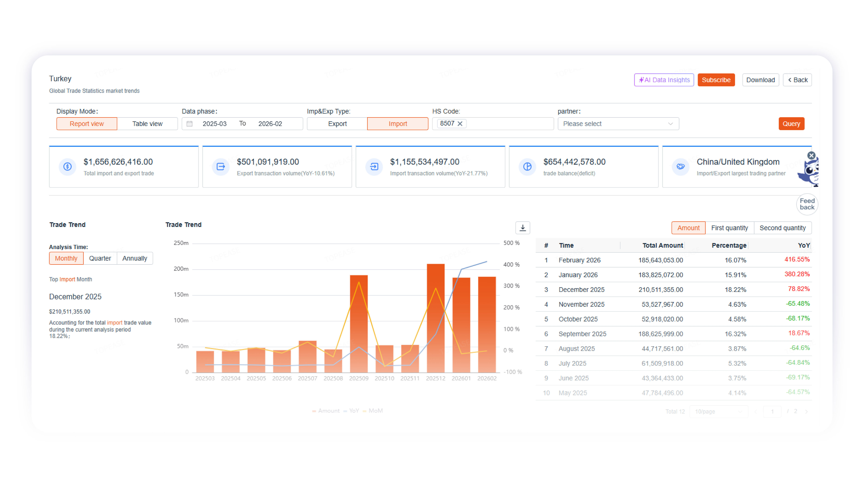This screenshot has width=868, height=488.
Task: Set analysis time to Monthly
Action: pos(66,258)
